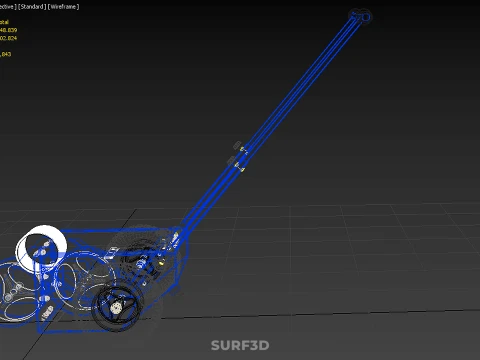Open the [Wireframe] viewport display menu

(x=64, y=7)
